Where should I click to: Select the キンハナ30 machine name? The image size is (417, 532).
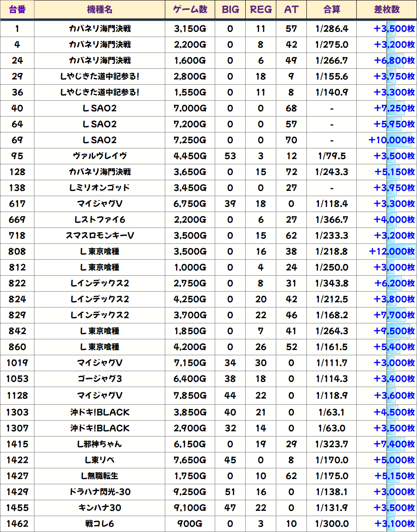click(x=99, y=507)
